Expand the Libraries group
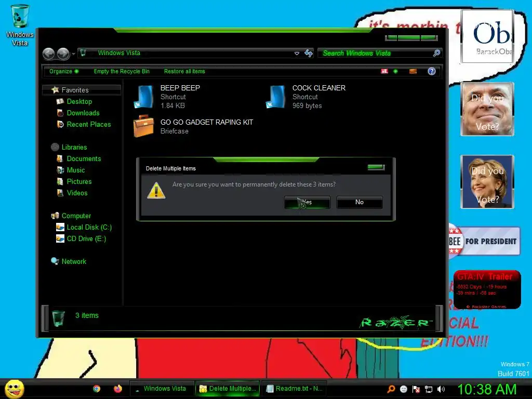This screenshot has height=399, width=532. coord(74,147)
